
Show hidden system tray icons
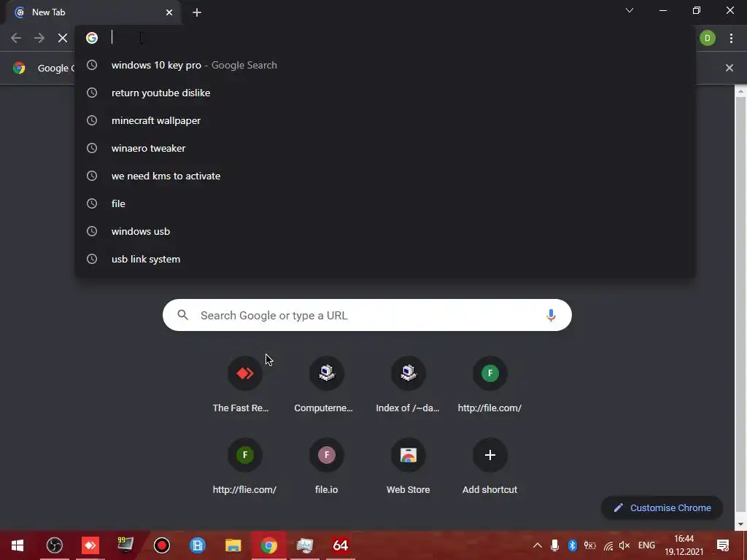537,545
